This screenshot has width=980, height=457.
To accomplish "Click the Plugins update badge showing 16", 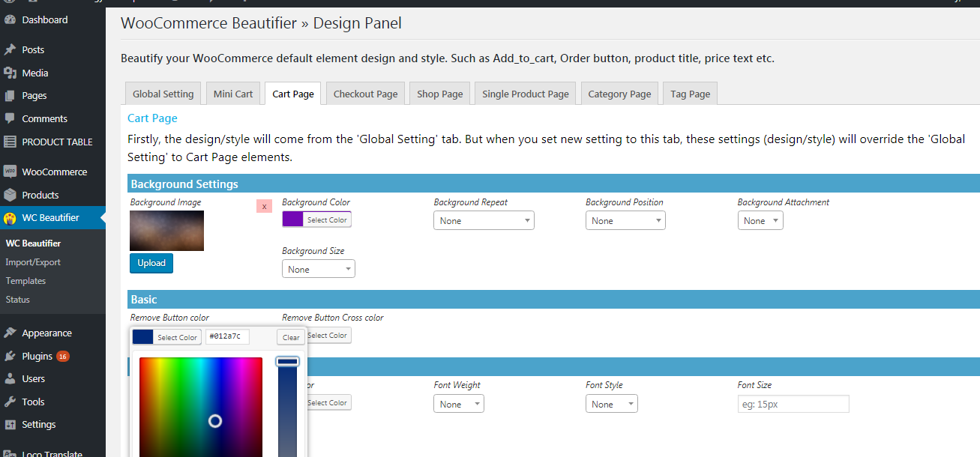I will [63, 357].
